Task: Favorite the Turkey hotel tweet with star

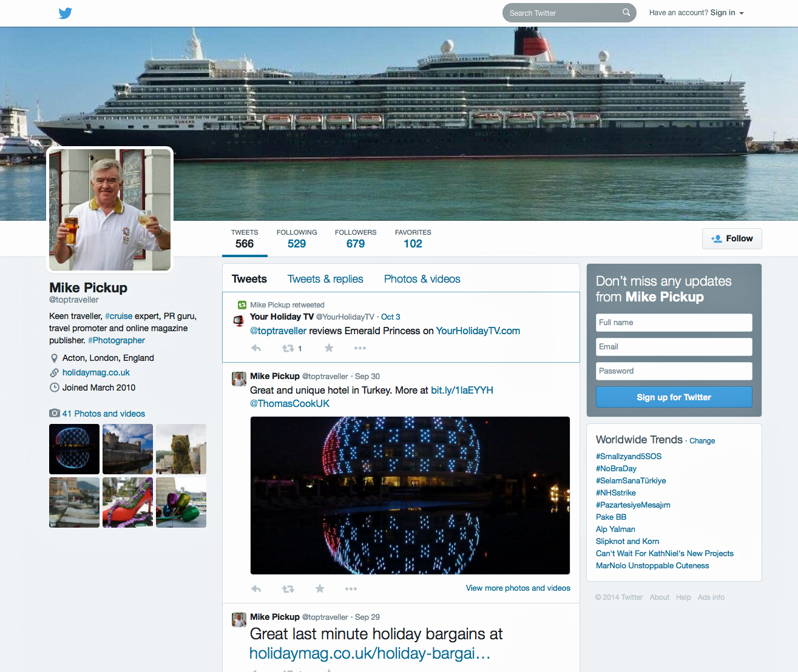Action: pyautogui.click(x=320, y=589)
